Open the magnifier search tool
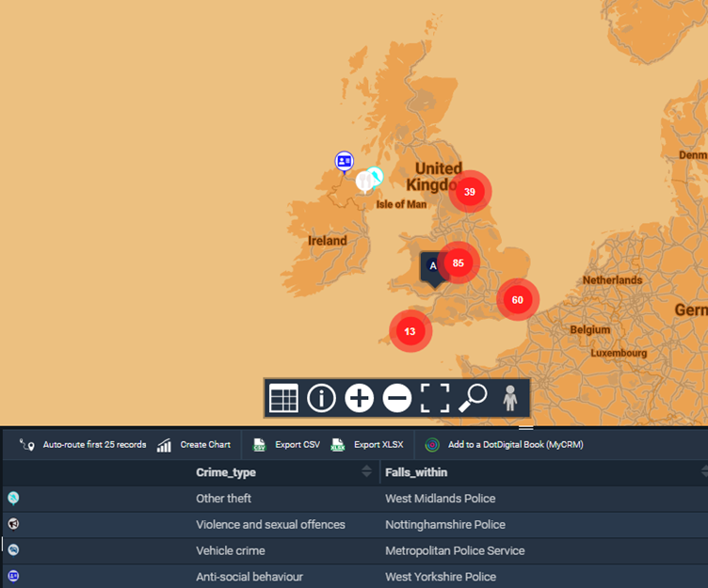The height and width of the screenshot is (588, 708). click(472, 398)
